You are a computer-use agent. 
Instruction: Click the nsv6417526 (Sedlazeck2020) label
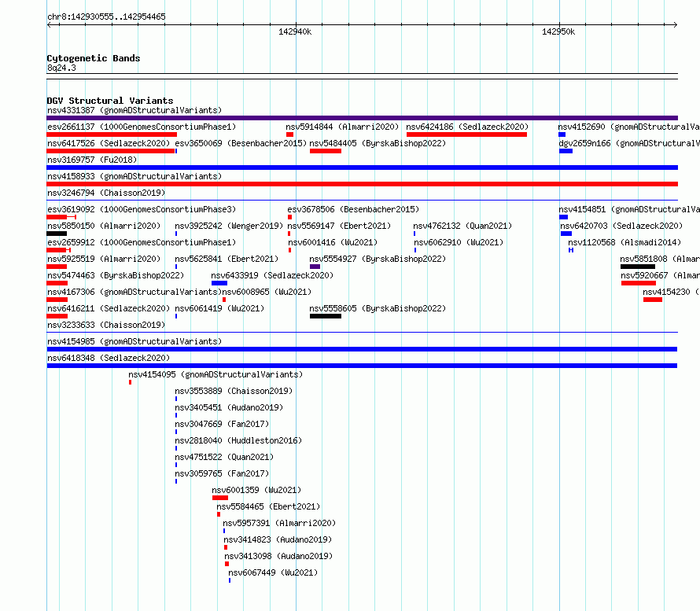coord(109,143)
